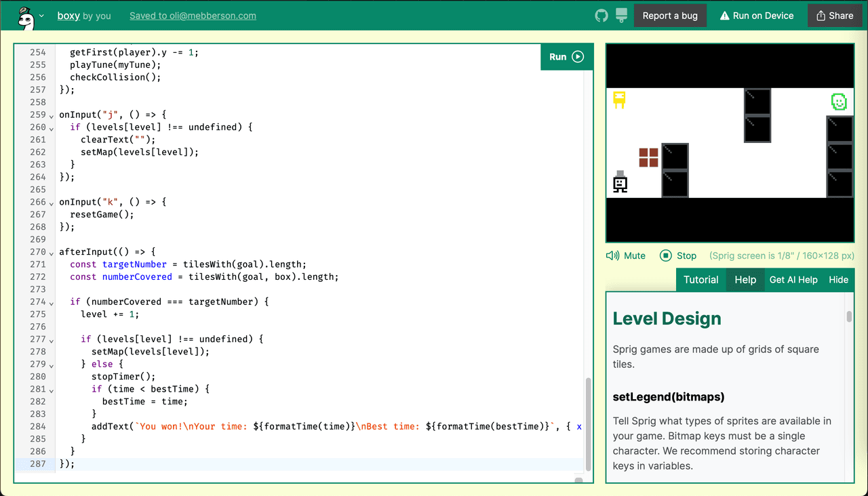Click the Report a bug button

(x=670, y=16)
